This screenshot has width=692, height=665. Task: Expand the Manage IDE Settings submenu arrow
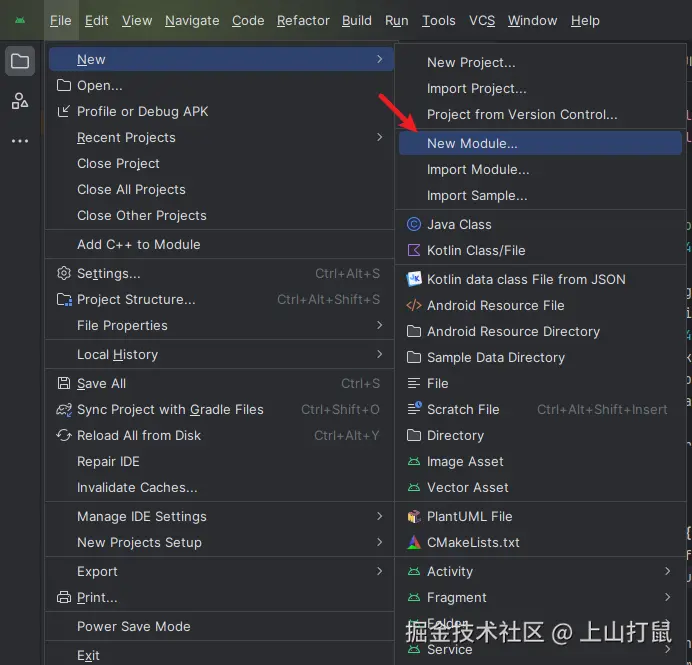click(x=379, y=516)
